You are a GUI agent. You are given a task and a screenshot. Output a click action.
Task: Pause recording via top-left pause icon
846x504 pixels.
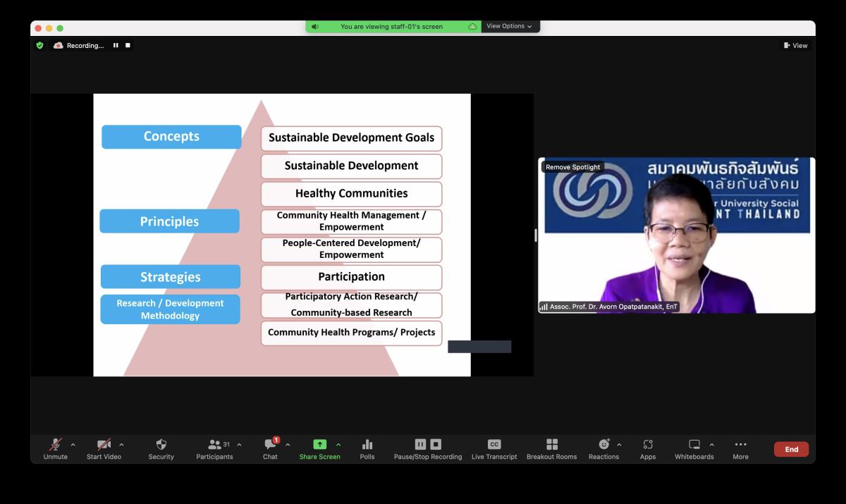(116, 45)
